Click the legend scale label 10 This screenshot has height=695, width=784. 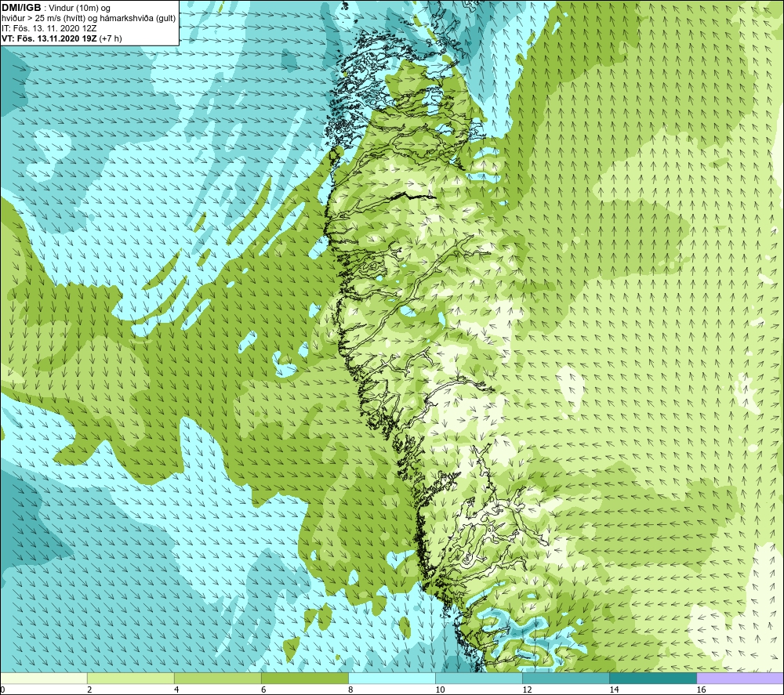[x=440, y=690]
